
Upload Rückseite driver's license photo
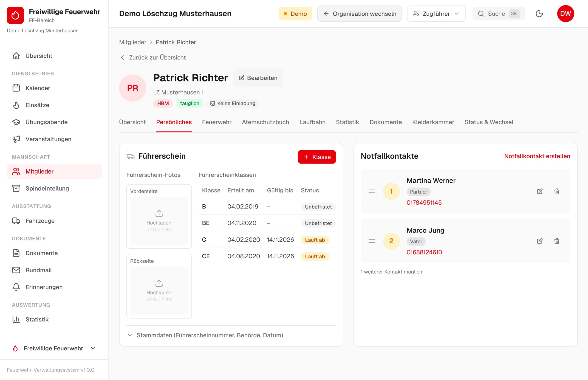point(159,291)
